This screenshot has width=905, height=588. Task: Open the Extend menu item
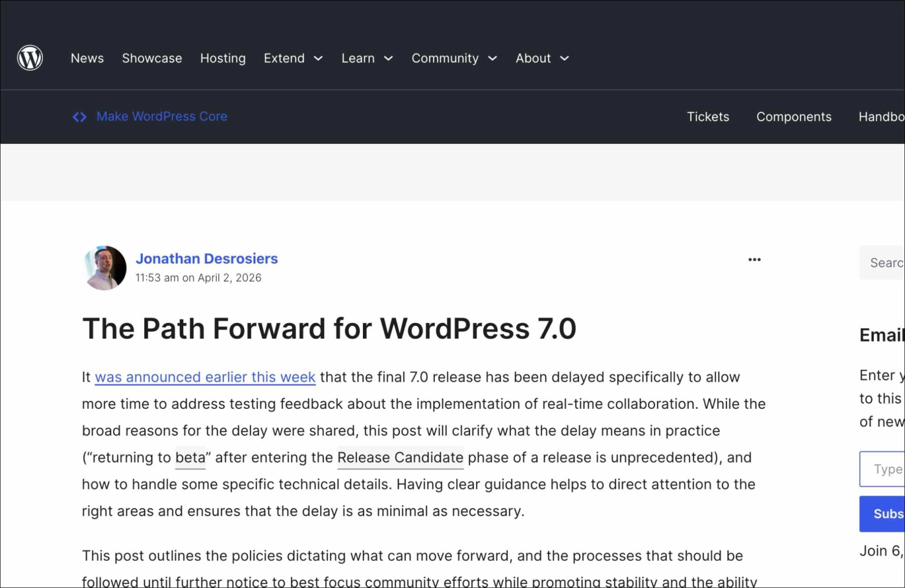284,58
